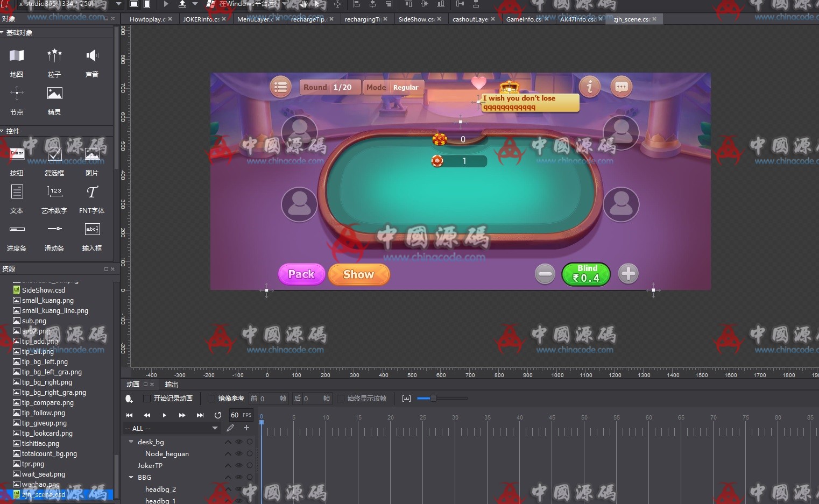
Task: Switch to landscape screen orientation icon
Action: (134, 4)
